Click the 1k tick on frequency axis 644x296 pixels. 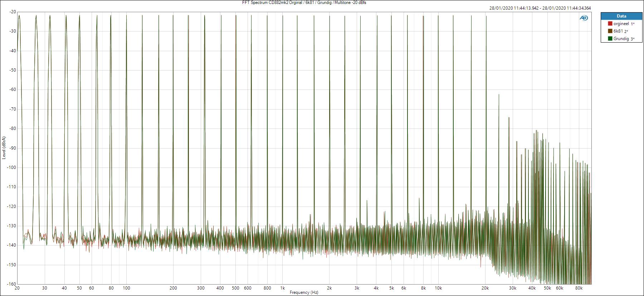tap(282, 288)
